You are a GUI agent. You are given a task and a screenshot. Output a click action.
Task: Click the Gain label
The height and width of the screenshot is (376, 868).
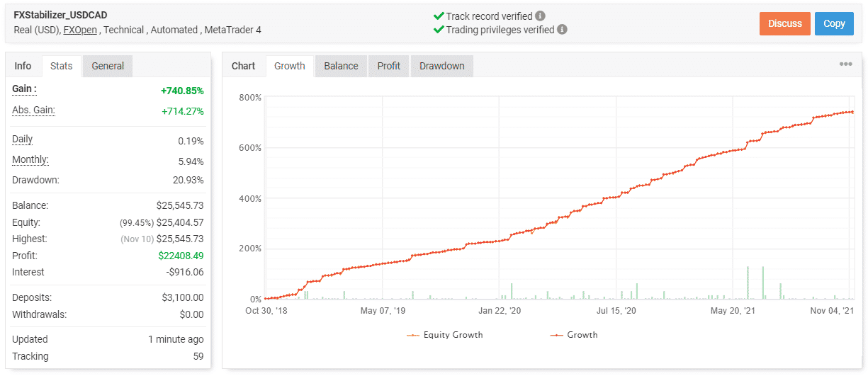[24, 89]
